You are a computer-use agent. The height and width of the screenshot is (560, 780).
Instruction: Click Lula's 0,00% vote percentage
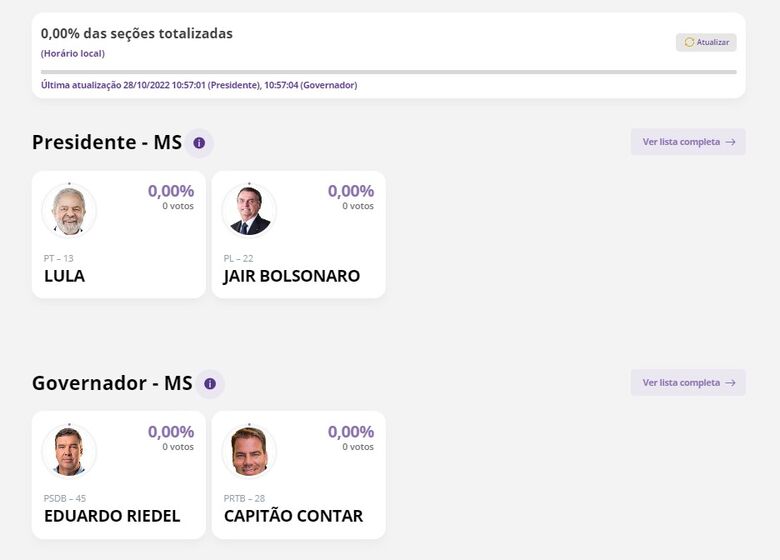pyautogui.click(x=171, y=191)
